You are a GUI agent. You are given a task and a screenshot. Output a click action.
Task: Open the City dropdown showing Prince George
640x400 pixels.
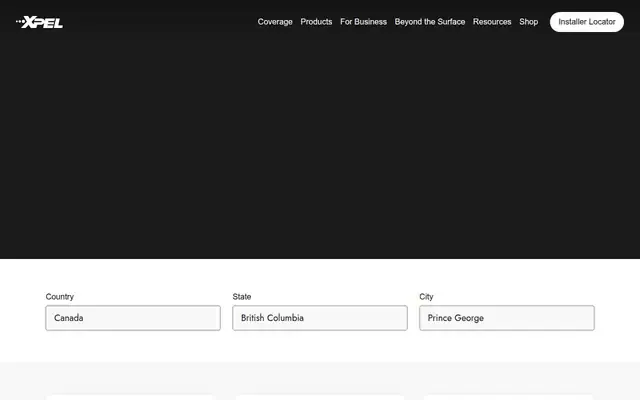(507, 318)
